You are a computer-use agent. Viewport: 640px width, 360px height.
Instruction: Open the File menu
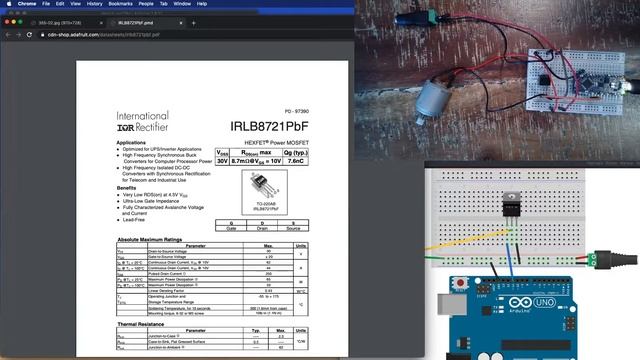tap(46, 4)
